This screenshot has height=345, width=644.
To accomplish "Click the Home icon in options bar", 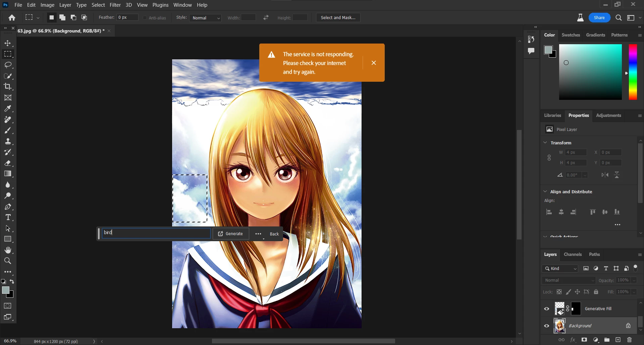I will point(12,18).
